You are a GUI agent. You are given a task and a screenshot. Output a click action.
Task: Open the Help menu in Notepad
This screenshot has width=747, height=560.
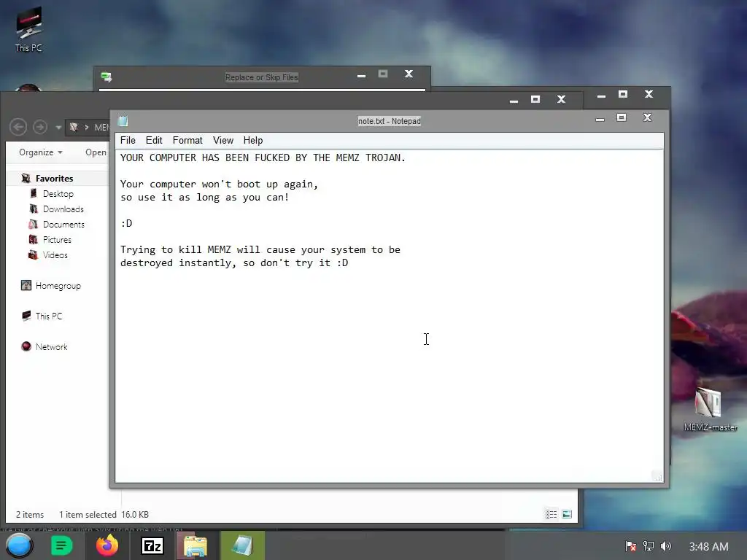tap(253, 141)
